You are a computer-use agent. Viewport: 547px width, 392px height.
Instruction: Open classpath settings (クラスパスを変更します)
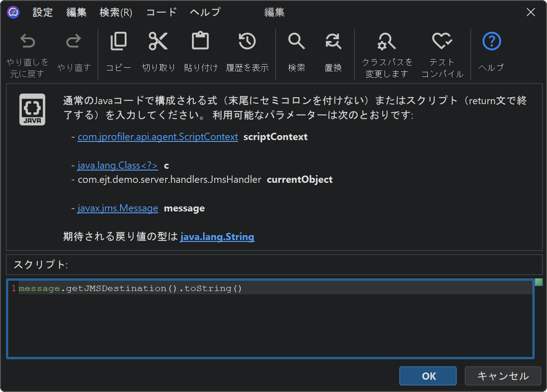pyautogui.click(x=387, y=42)
